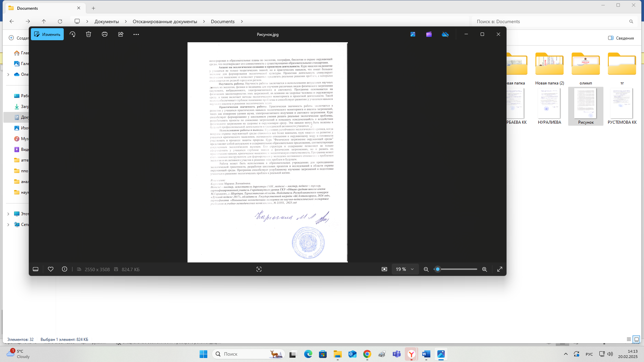Open the 19 % zoom level dropdown
This screenshot has width=644, height=362.
point(405,269)
